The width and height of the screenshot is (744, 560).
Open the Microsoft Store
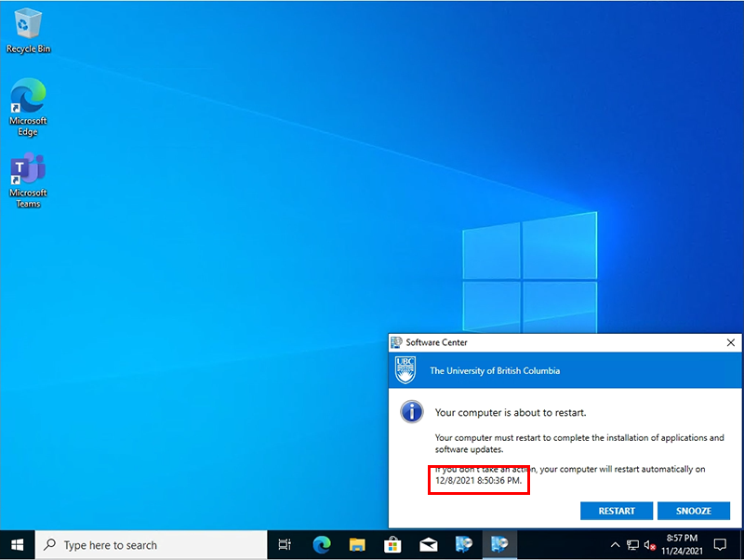[x=392, y=544]
